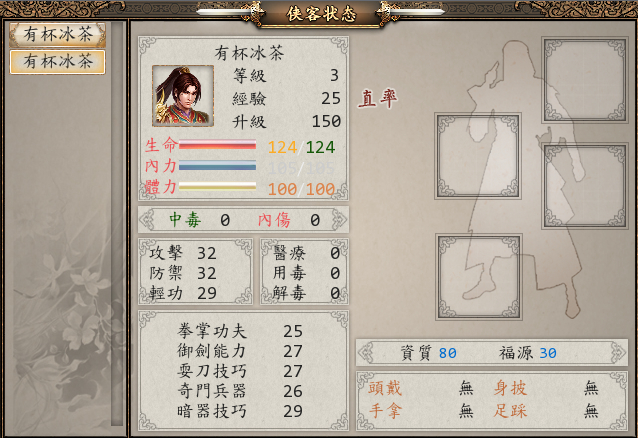Click the right arrow of poison status bar
Viewport: 638px width, 438px height.
pyautogui.click(x=339, y=220)
